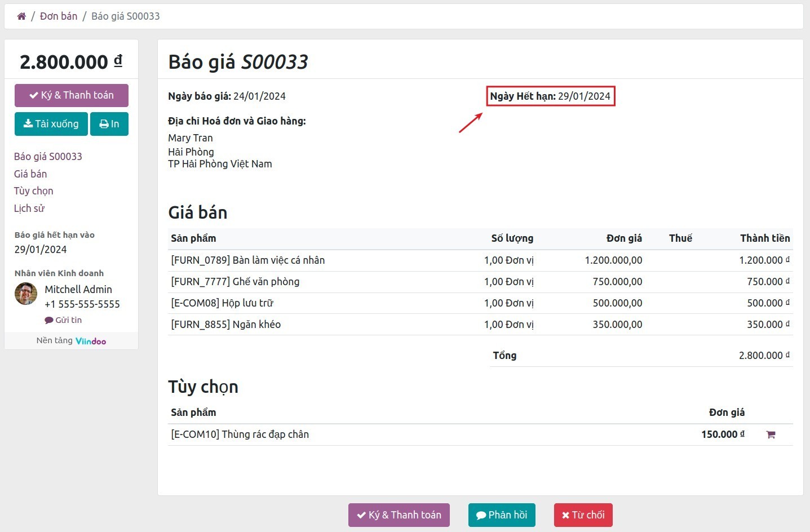The image size is (810, 532).
Task: Open chat via the Gửi tin speech bubble icon
Action: pyautogui.click(x=49, y=320)
